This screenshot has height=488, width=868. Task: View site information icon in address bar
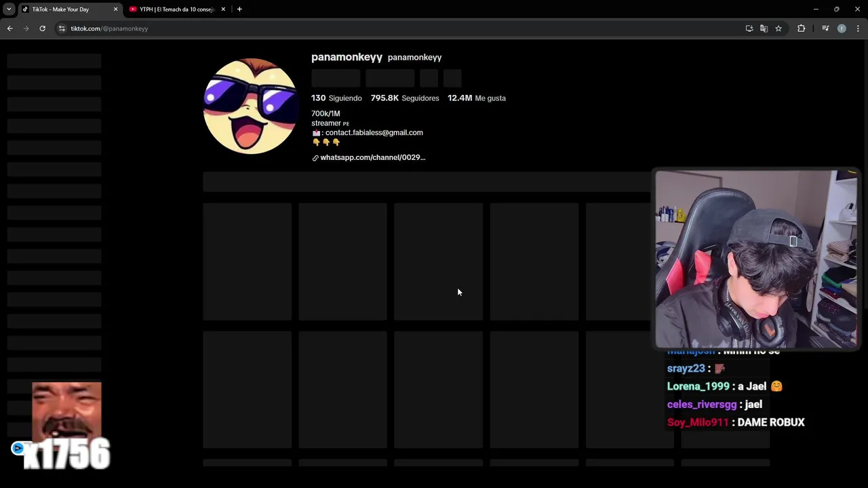click(62, 28)
